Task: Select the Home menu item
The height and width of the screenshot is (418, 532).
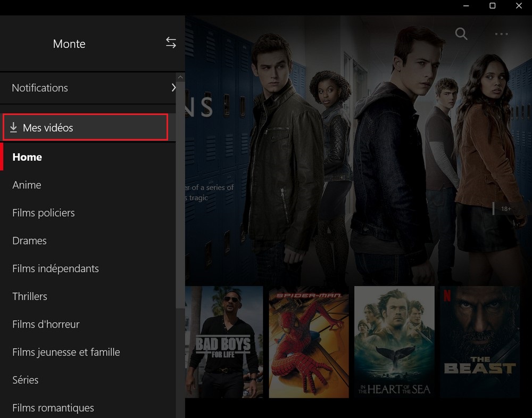Action: coord(27,157)
